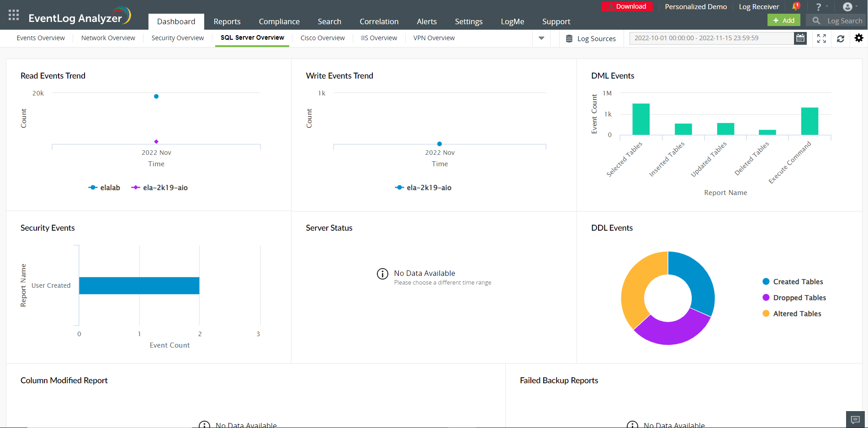Open the chat support icon
The image size is (868, 428).
coord(856,419)
